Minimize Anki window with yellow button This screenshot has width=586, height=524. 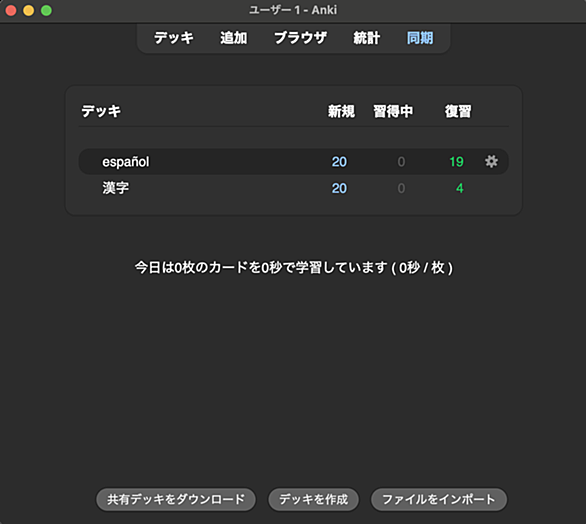(29, 10)
